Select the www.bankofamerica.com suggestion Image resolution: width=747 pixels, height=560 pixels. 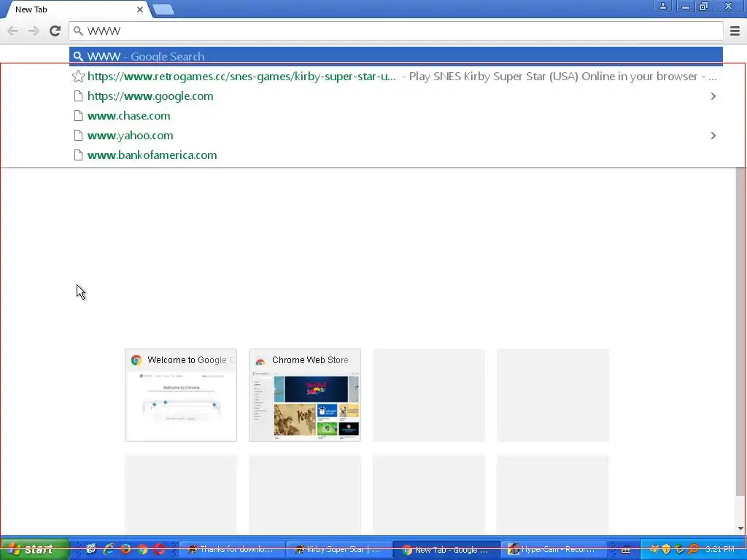coord(396,155)
